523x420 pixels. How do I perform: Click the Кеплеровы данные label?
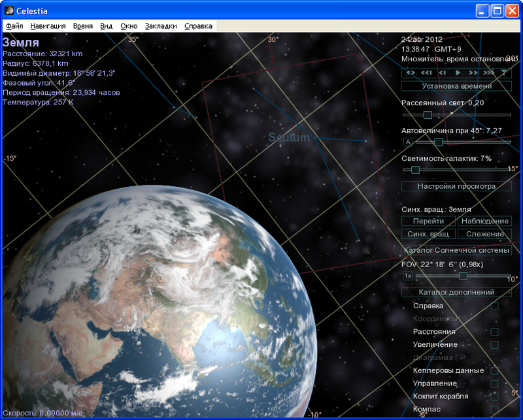point(448,370)
